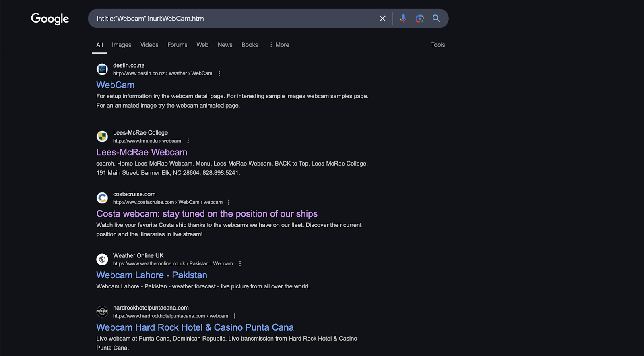
Task: Open Google Lens image search icon
Action: (x=420, y=19)
